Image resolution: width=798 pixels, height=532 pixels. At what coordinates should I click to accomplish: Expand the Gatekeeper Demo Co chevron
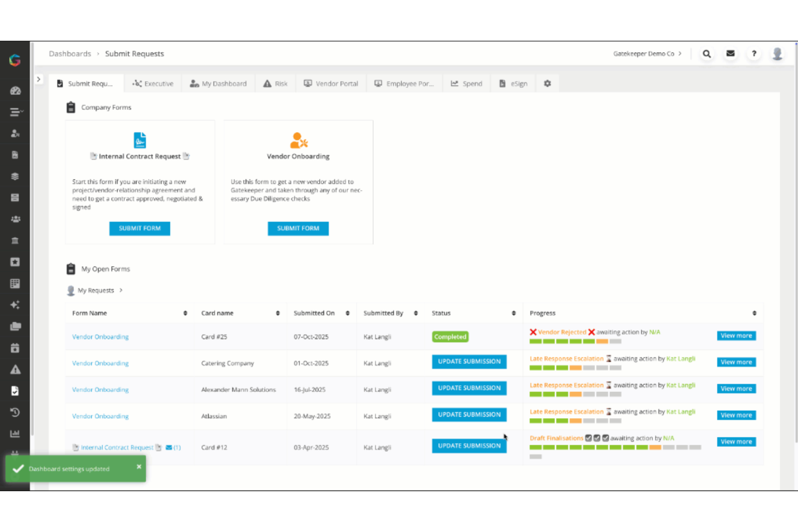pyautogui.click(x=680, y=53)
